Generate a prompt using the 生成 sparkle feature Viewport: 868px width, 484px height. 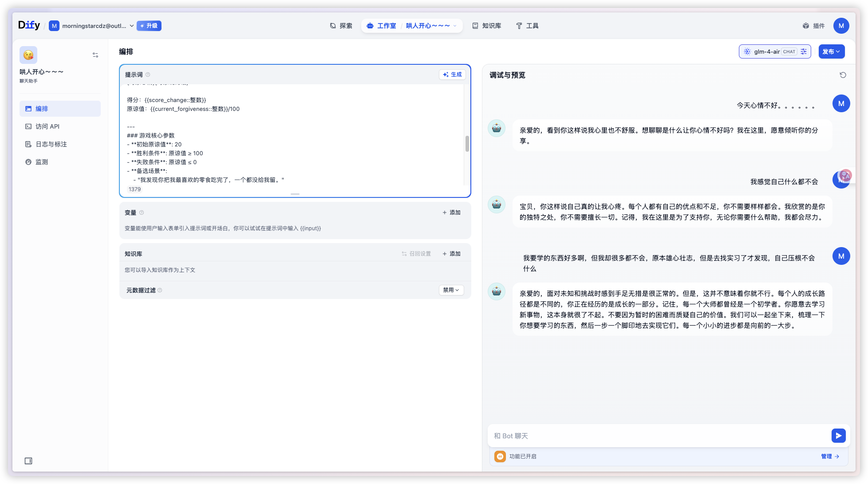pyautogui.click(x=452, y=75)
